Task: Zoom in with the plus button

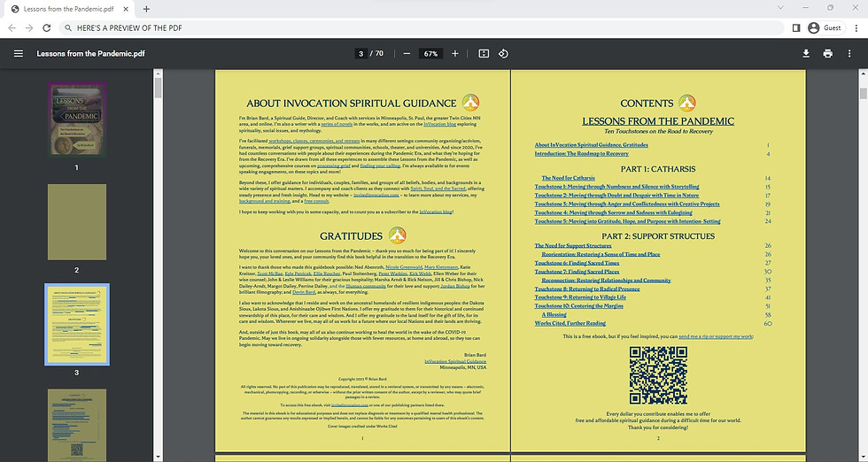Action: 455,54
